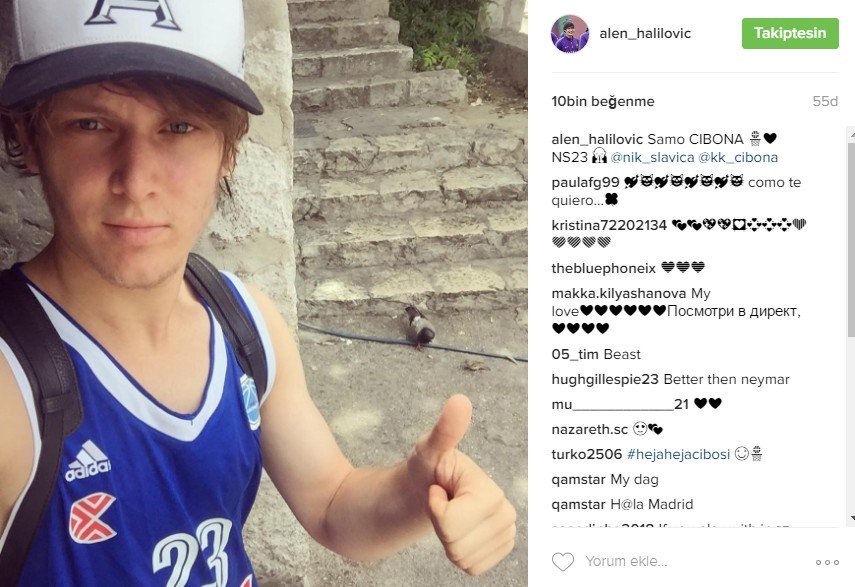855x587 pixels.
Task: Click the heart like icon
Action: click(x=563, y=561)
